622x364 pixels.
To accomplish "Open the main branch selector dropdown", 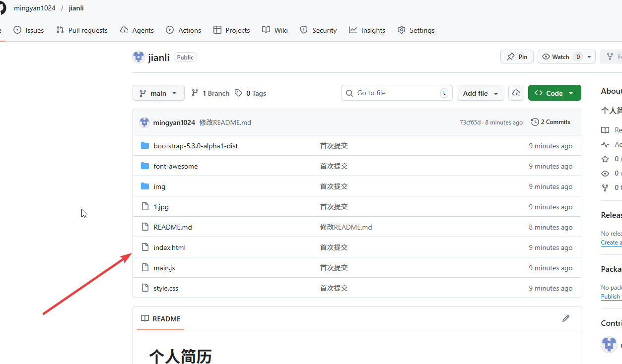I will click(x=158, y=93).
